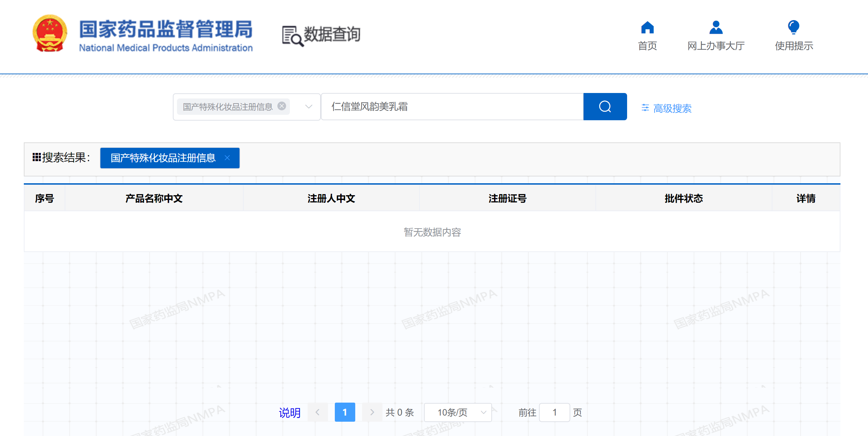Close the blue 国产特殊化妆品注册信息 result tab
This screenshot has height=436, width=868.
227,158
